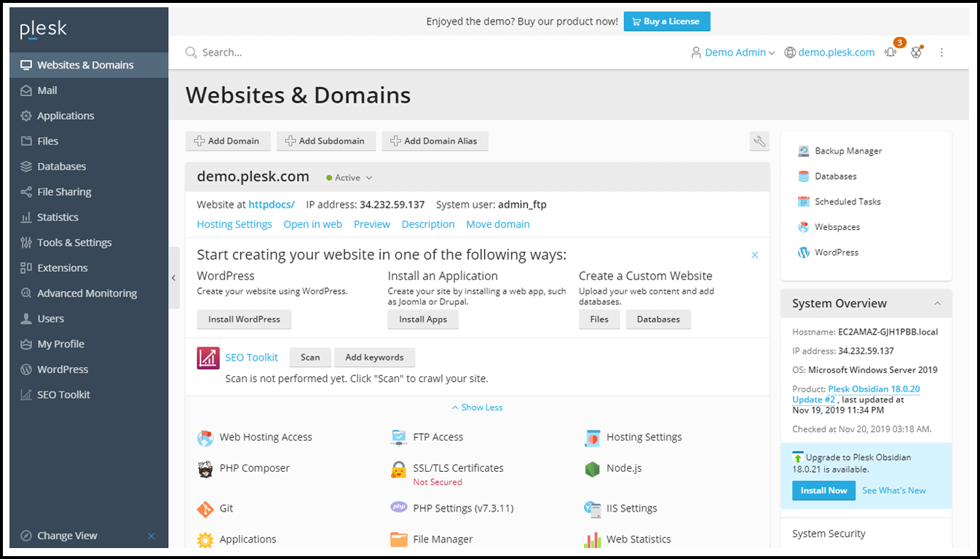
Task: Open Web Hosting Access icon
Action: tap(205, 438)
